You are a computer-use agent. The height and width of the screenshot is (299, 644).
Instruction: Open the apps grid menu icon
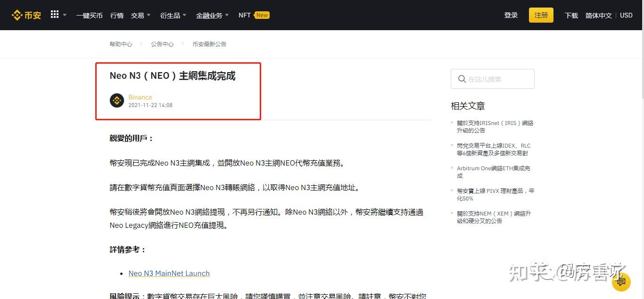(x=55, y=15)
